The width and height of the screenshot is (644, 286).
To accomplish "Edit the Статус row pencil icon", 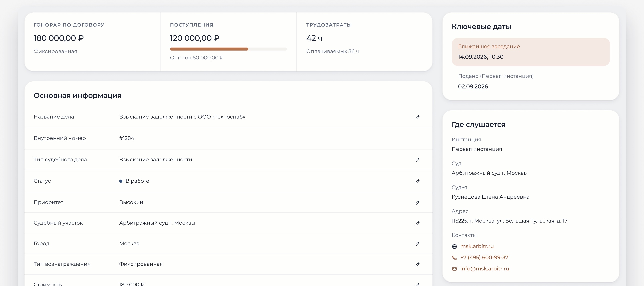I will pyautogui.click(x=417, y=181).
